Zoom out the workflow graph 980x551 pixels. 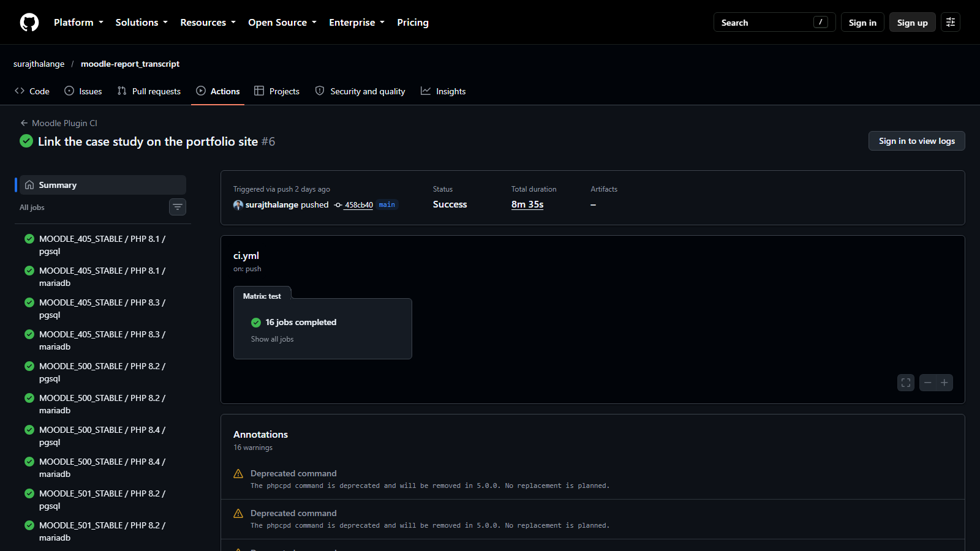tap(928, 383)
